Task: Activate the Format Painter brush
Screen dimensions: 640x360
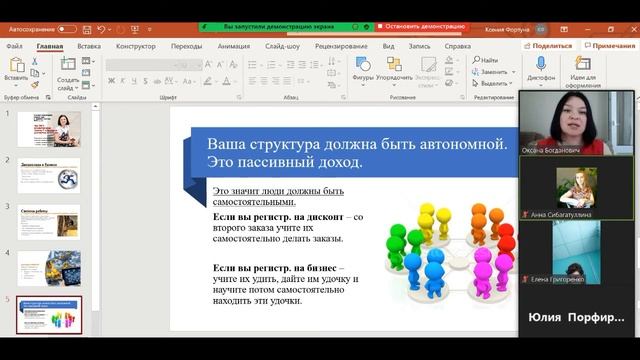Action: (x=35, y=85)
